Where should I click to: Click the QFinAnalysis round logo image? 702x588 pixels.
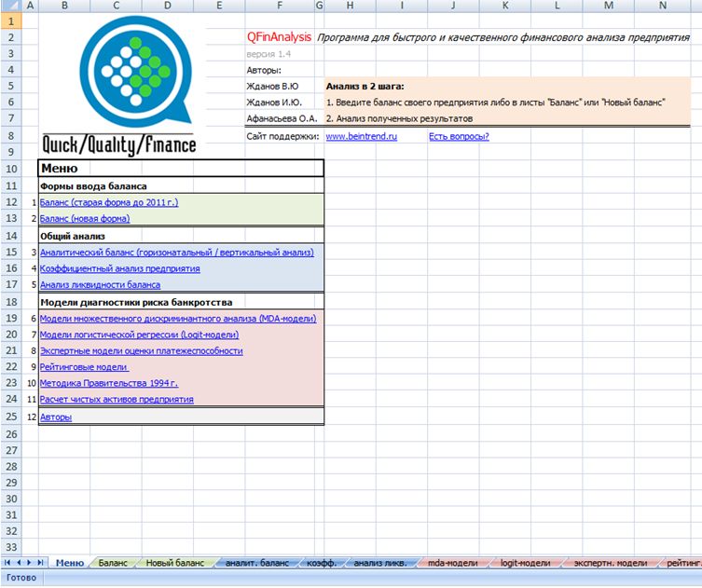pyautogui.click(x=136, y=70)
